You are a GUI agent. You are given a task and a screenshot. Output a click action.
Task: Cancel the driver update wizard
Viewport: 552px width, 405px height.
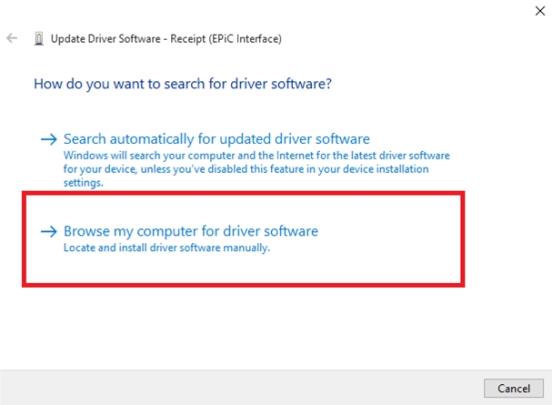514,388
